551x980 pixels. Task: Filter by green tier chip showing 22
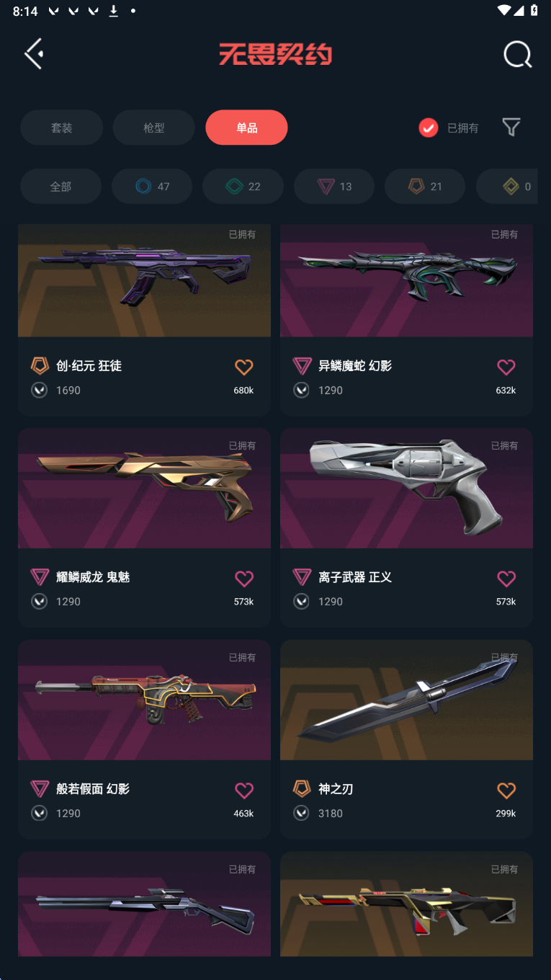243,187
